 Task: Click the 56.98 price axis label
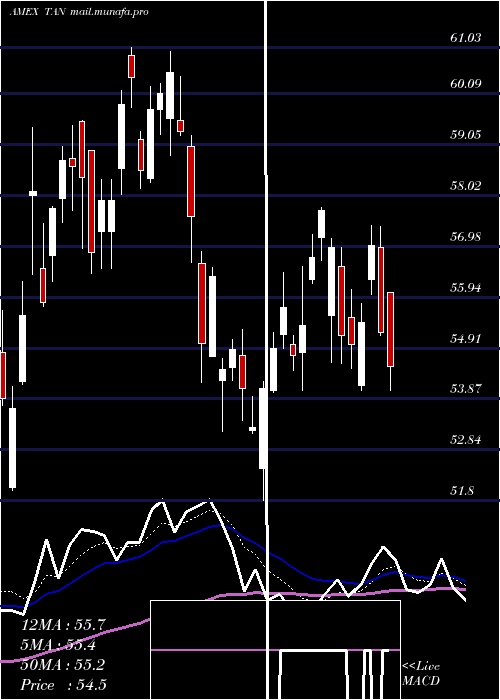pos(466,237)
